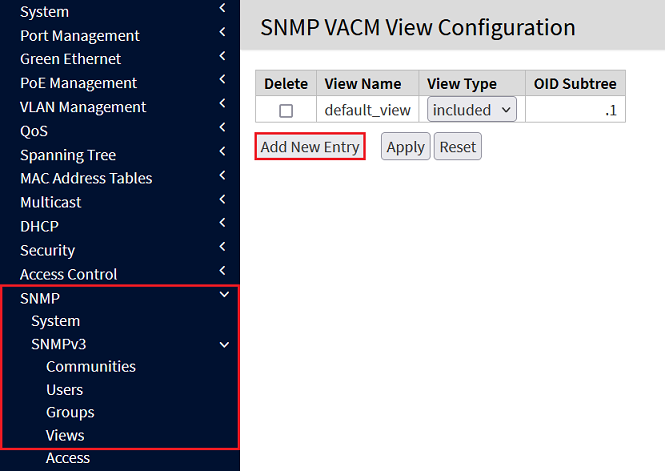Open the Communities page

(90, 367)
